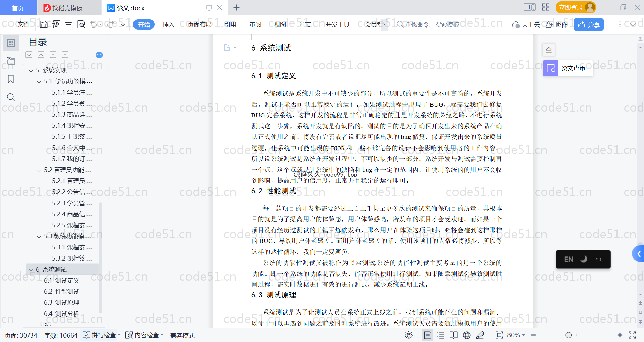Open Print Preview icon

tap(81, 24)
